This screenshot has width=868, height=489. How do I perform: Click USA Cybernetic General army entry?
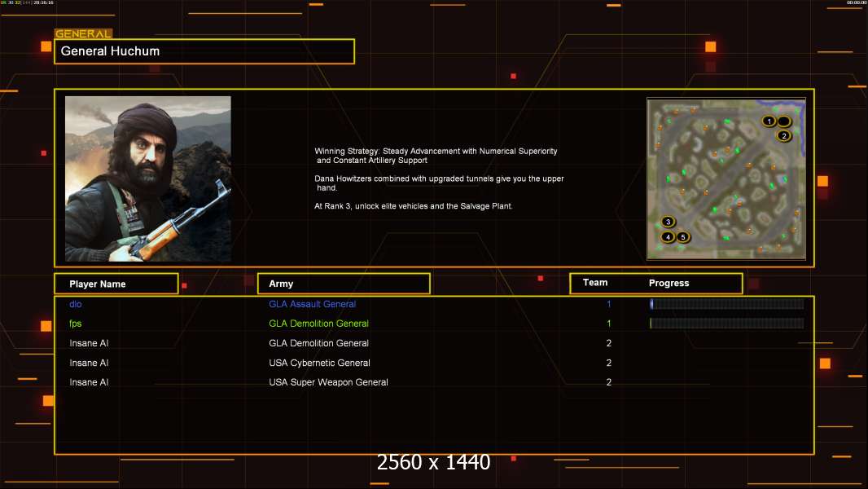[x=319, y=363]
